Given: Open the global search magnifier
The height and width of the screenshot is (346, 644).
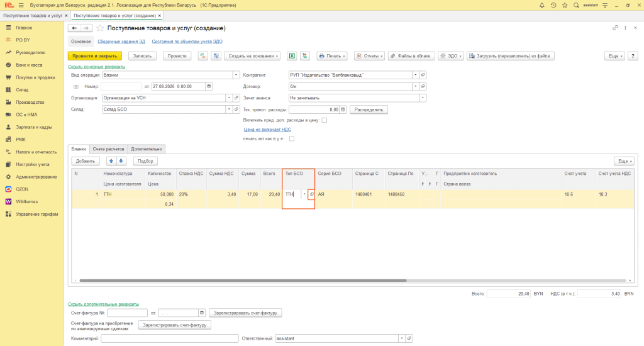Looking at the screenshot, I should [576, 5].
